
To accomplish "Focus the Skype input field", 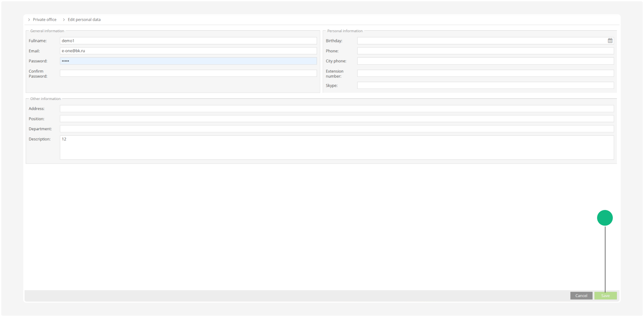I will pos(484,85).
